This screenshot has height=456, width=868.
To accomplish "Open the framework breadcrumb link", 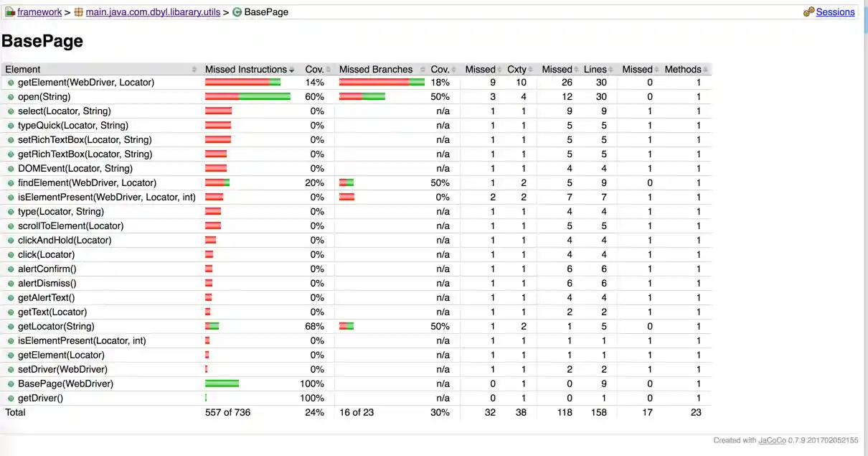I will click(39, 12).
